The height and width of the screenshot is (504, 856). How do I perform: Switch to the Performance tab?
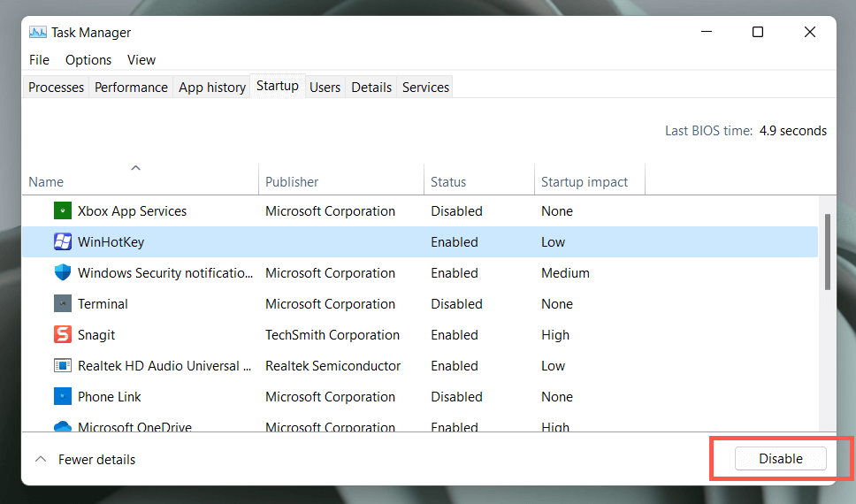131,88
